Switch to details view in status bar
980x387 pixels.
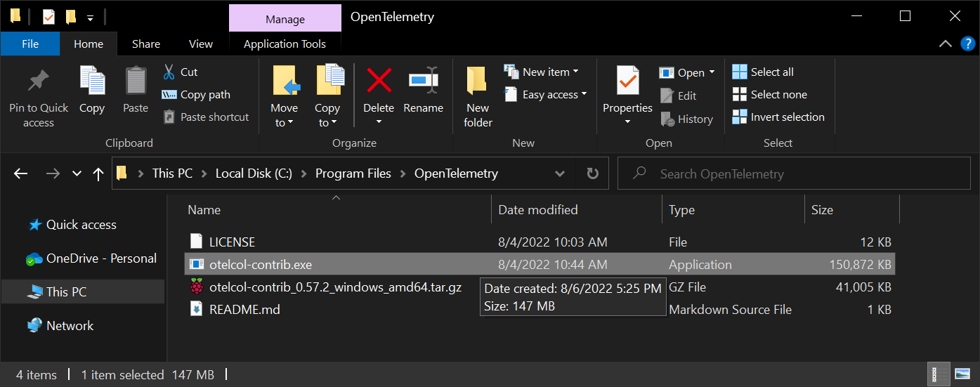point(938,374)
